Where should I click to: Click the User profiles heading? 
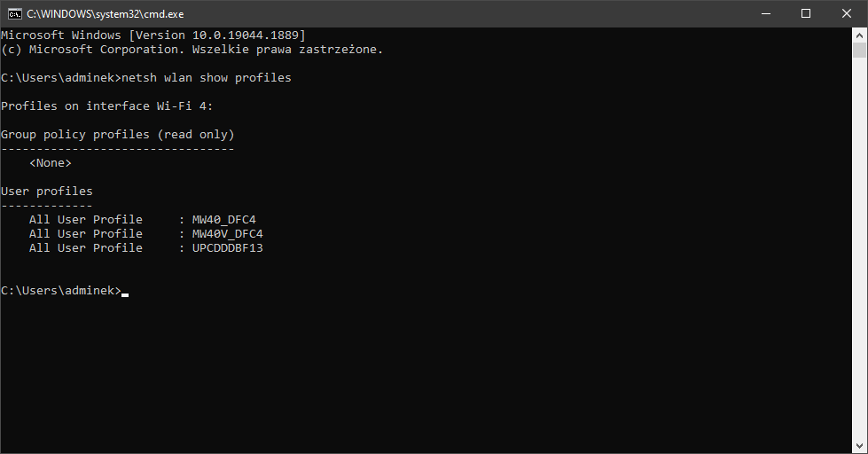[x=46, y=192]
